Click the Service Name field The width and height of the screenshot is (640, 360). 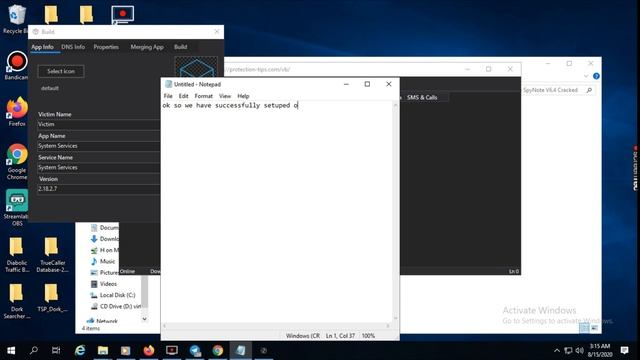99,167
